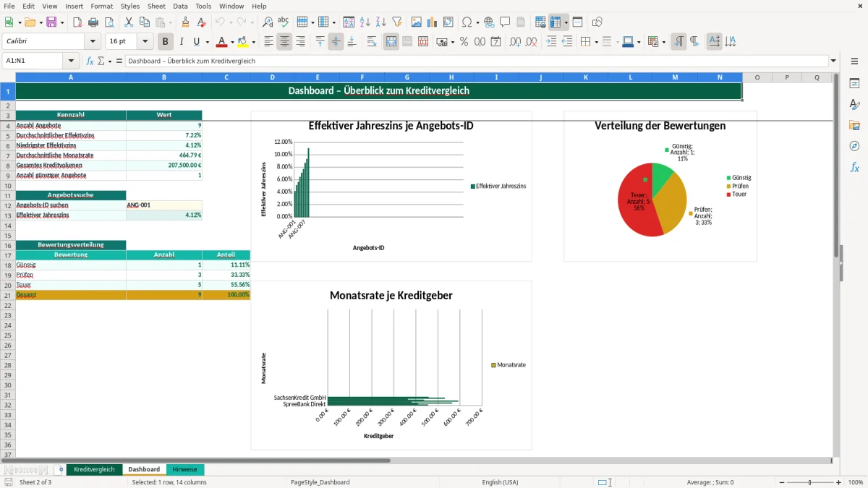
Task: Open the Sort dialog icon
Action: [349, 22]
